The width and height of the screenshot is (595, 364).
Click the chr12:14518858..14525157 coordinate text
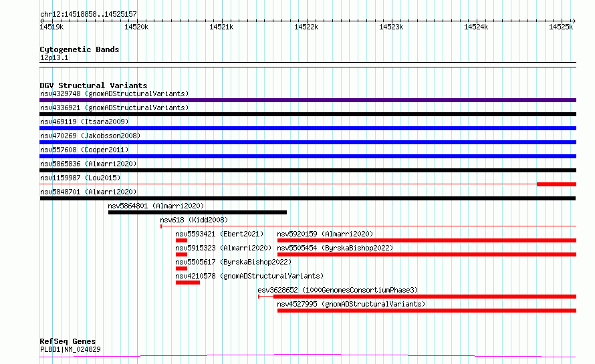click(88, 15)
